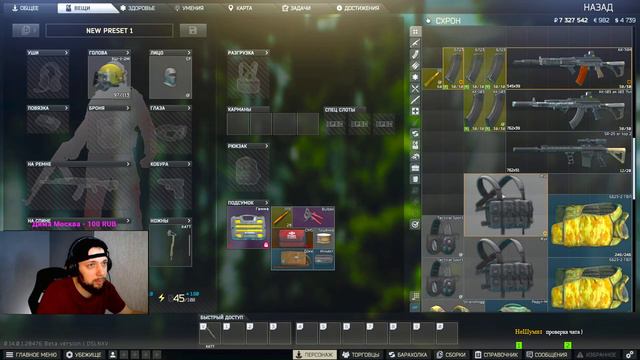Select the yellow helmet in the head slot
Viewport: 640px width, 360px height.
pos(109,77)
